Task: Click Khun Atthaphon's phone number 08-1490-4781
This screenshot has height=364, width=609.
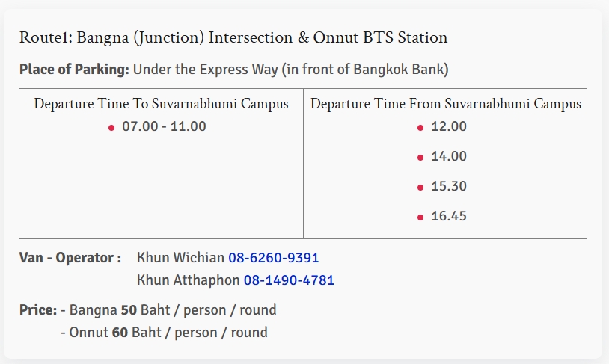Action: tap(289, 280)
